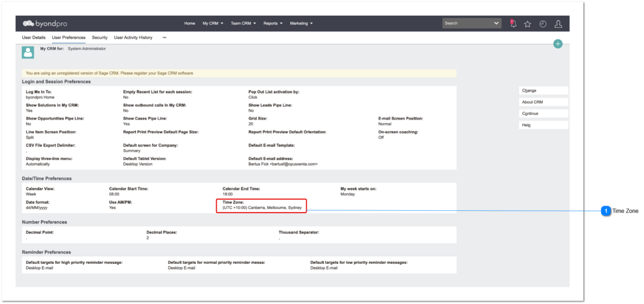The image size is (644, 304).
Task: Click the Grid Size value 20
Action: point(251,124)
